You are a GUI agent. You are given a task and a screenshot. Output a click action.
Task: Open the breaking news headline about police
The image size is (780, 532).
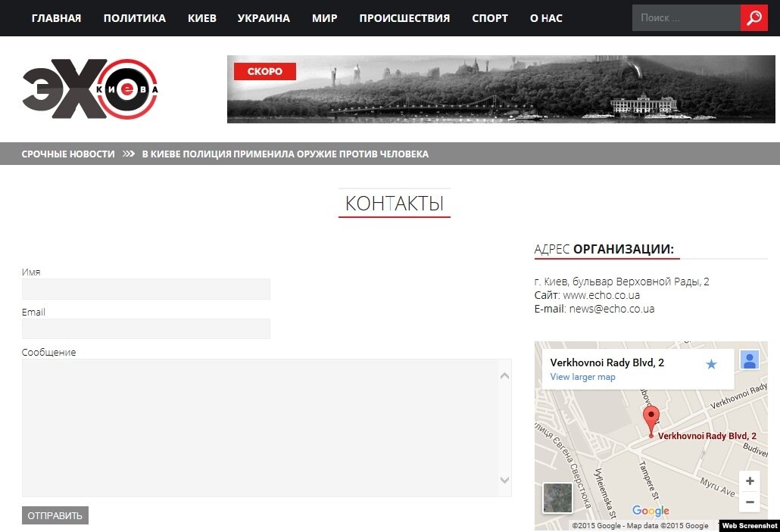pyautogui.click(x=285, y=154)
